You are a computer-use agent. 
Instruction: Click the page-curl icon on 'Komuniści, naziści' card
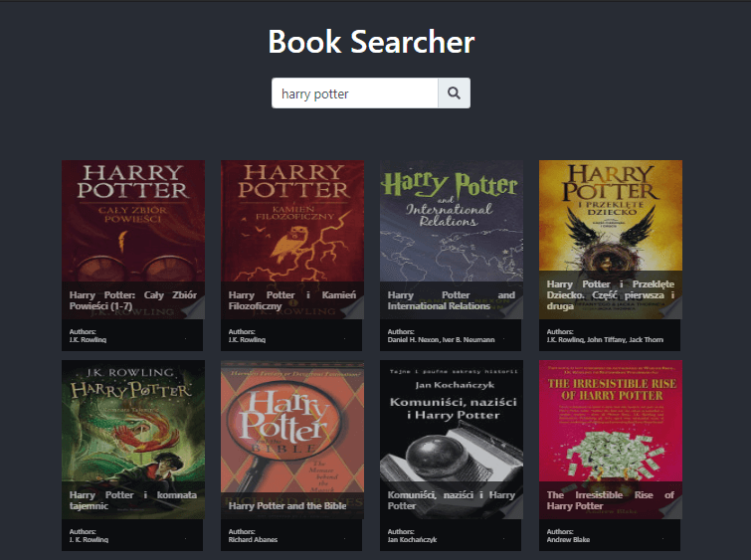tap(512, 508)
